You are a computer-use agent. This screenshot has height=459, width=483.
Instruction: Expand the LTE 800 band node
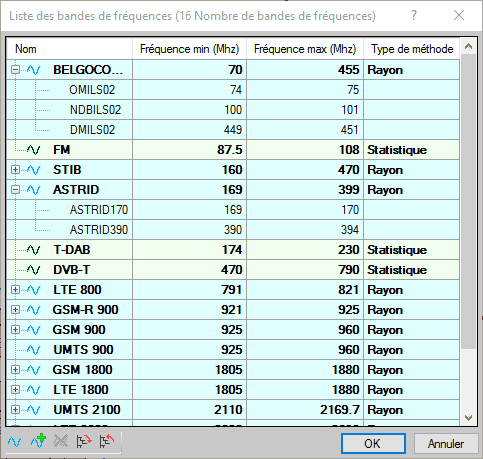pyautogui.click(x=15, y=290)
